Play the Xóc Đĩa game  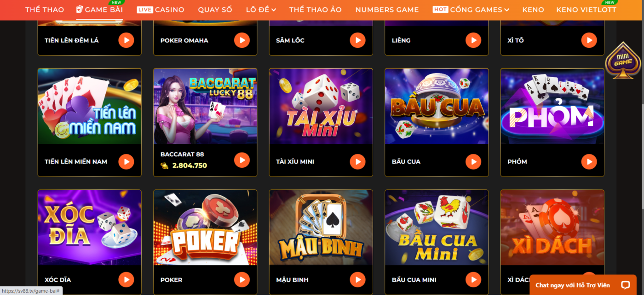coord(126,279)
